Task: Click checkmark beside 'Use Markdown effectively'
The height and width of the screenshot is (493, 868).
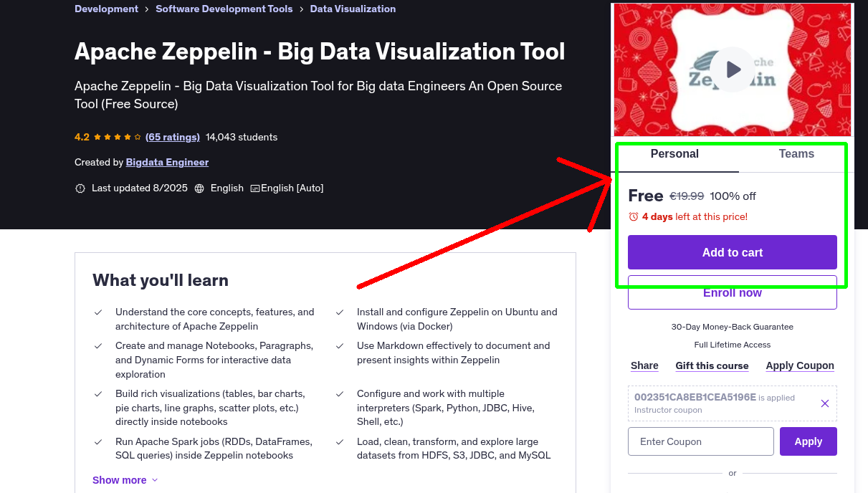Action: [339, 346]
